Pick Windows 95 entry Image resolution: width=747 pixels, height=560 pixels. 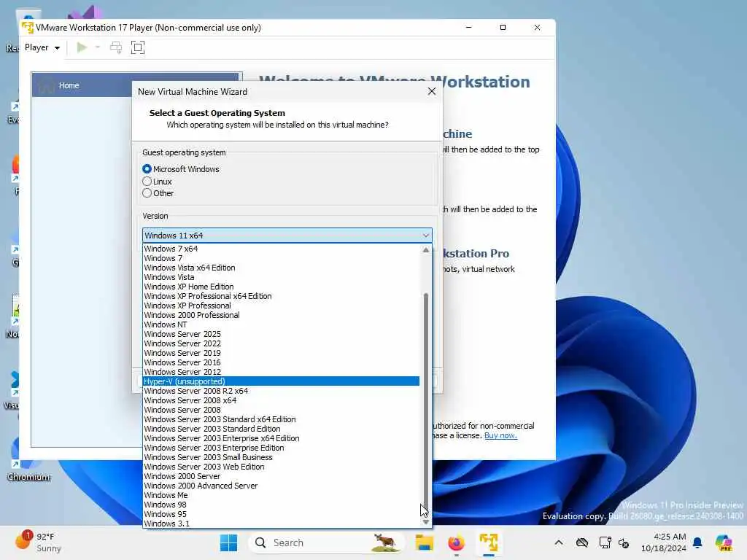281,514
